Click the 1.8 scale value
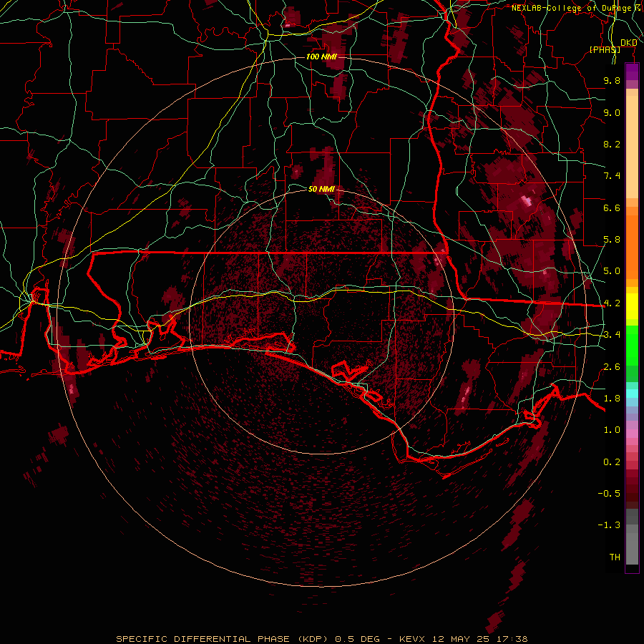 [x=612, y=399]
